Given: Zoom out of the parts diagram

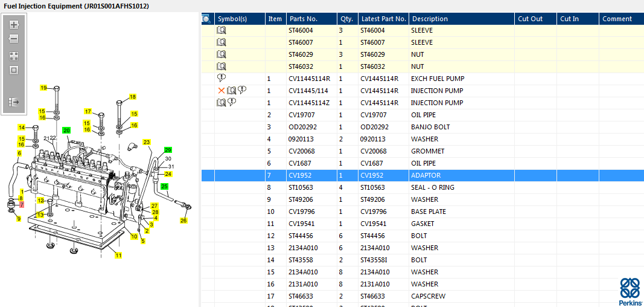Looking at the screenshot, I should coord(14,39).
